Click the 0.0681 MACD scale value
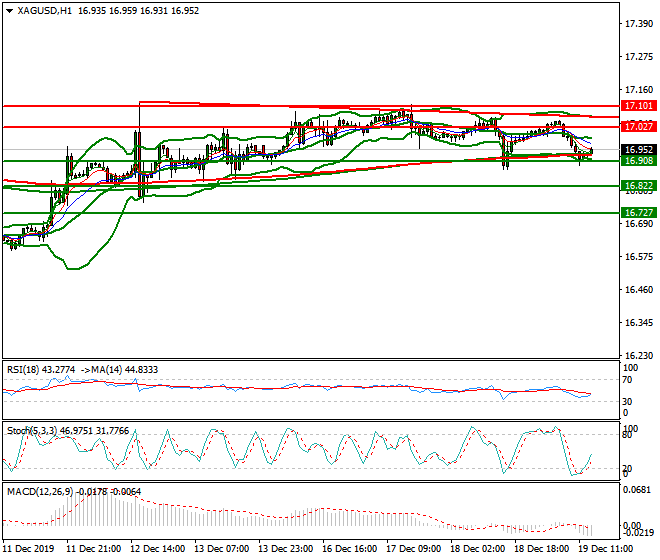 coord(639,490)
